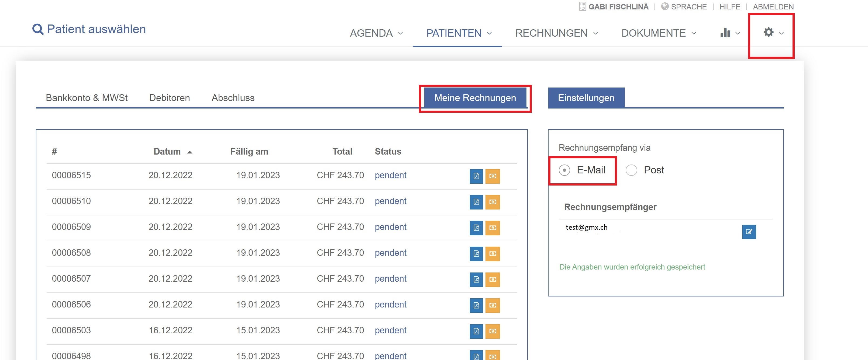Open PDF icon for invoice 00006509
The image size is (868, 360).
pyautogui.click(x=476, y=228)
